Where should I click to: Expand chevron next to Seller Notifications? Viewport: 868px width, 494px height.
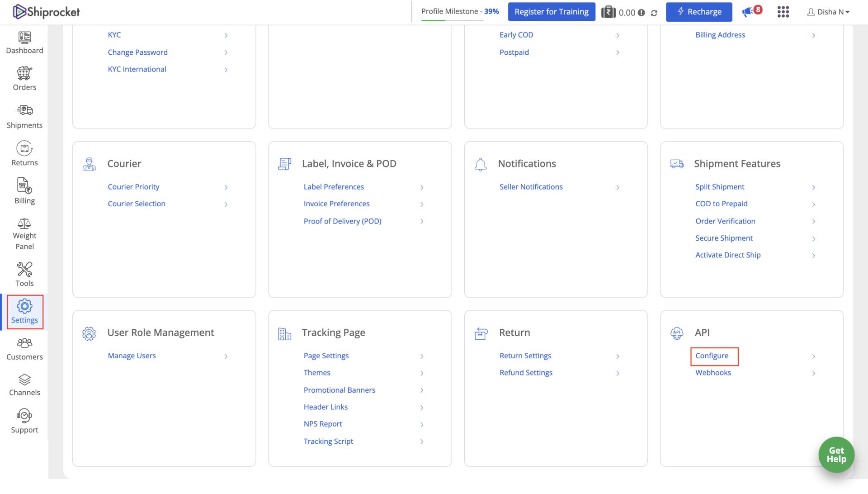tap(618, 187)
